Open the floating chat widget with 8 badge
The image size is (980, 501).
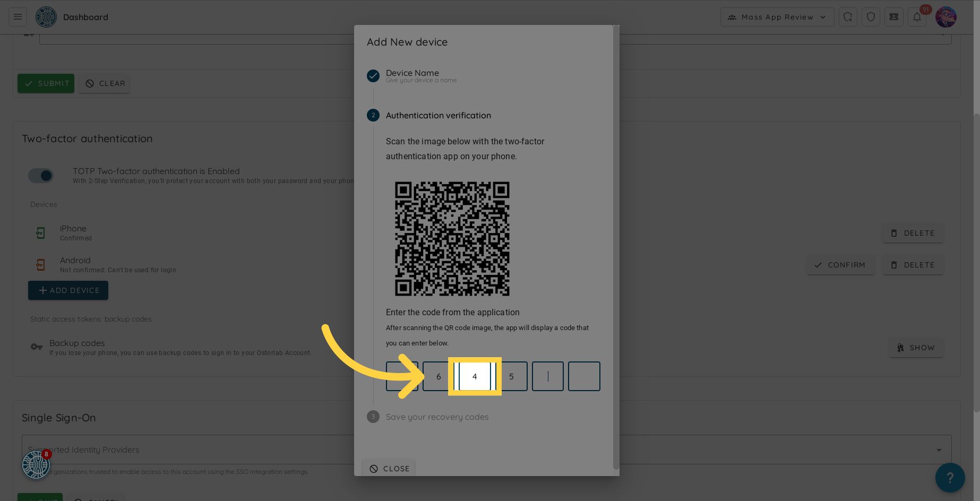coord(36,465)
